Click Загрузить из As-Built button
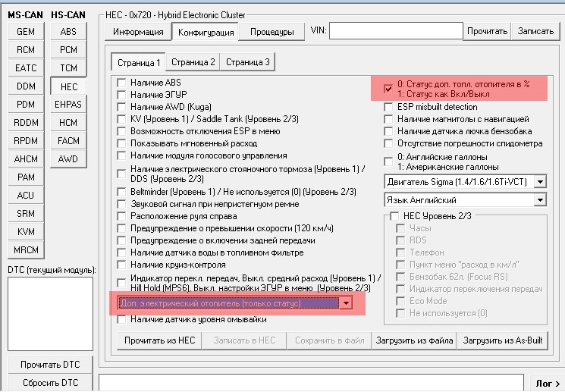Image resolution: width=565 pixels, height=392 pixels. point(503,340)
